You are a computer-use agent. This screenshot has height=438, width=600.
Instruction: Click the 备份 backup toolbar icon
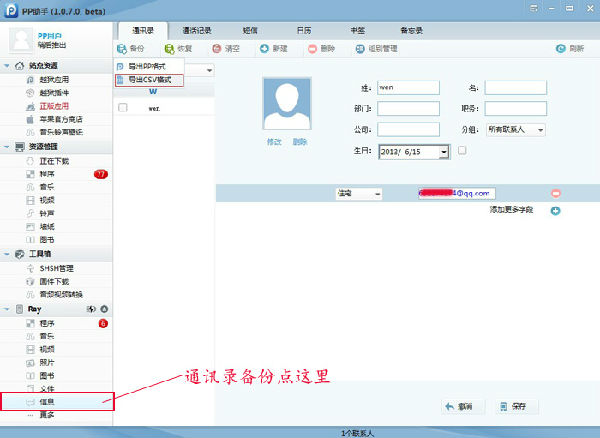[x=122, y=49]
